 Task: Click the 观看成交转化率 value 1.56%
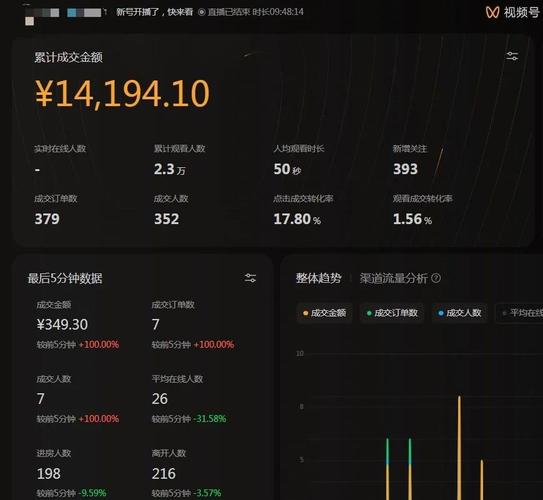click(x=412, y=219)
